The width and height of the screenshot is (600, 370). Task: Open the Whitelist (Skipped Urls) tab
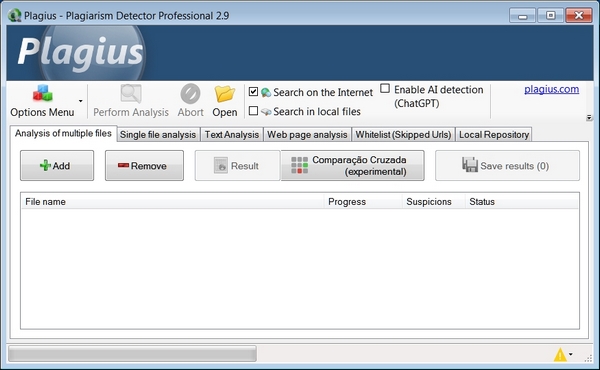click(403, 135)
